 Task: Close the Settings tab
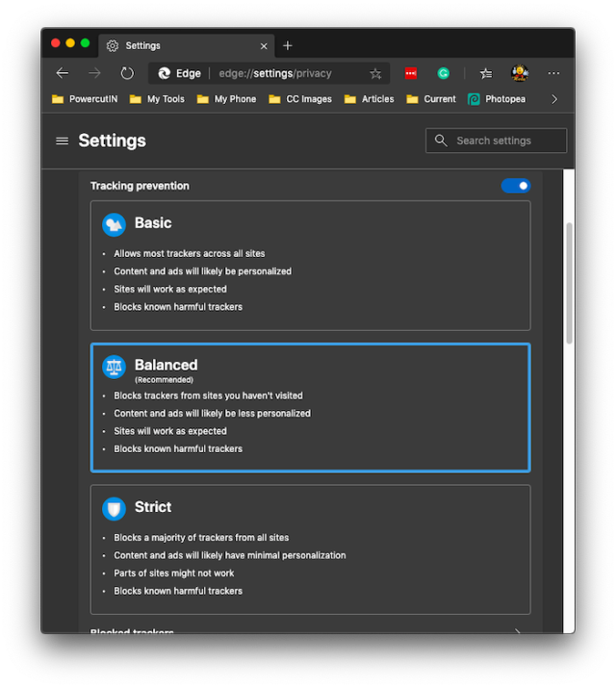pos(264,45)
